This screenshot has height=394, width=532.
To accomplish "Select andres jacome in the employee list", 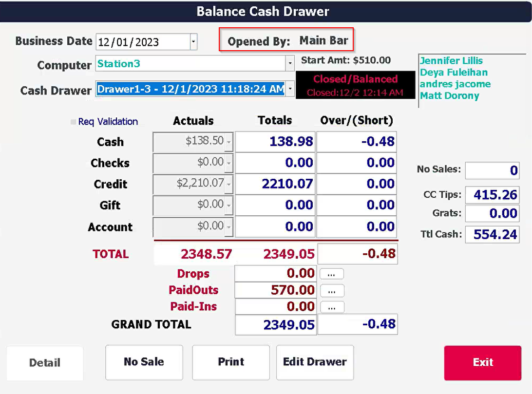I will [x=455, y=84].
